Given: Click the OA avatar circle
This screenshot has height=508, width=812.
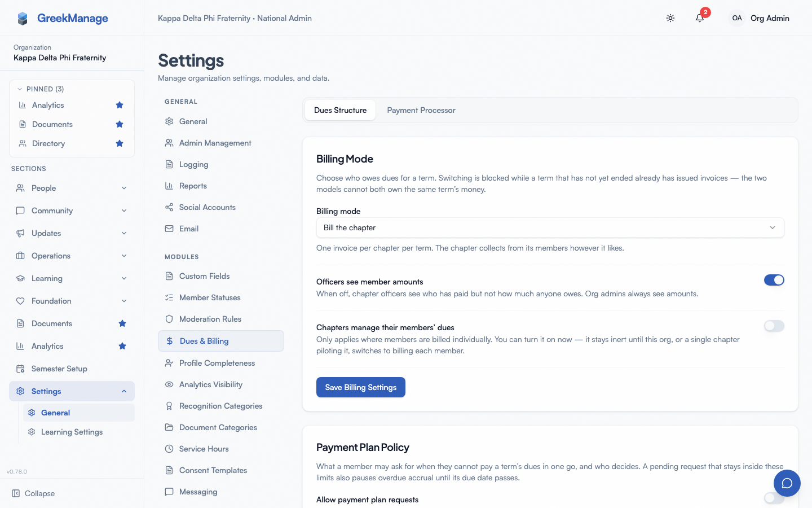Looking at the screenshot, I should point(737,18).
